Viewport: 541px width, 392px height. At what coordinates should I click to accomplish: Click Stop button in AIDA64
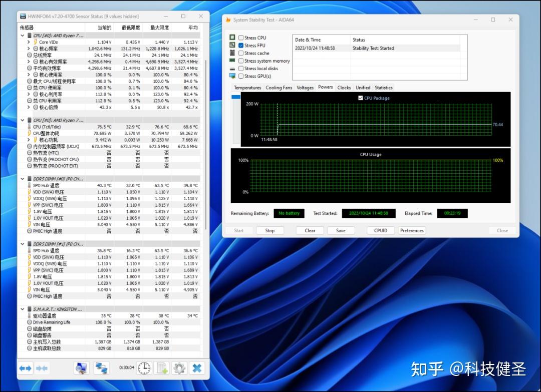(270, 230)
